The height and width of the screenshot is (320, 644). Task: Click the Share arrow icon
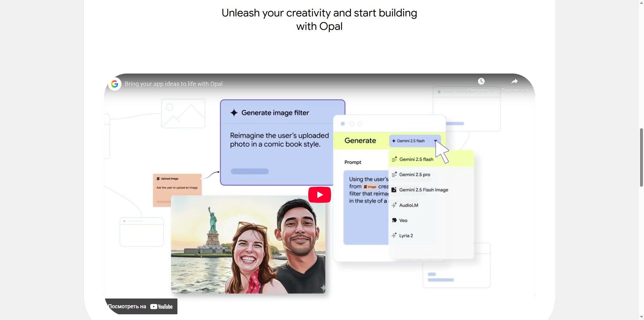tap(514, 82)
